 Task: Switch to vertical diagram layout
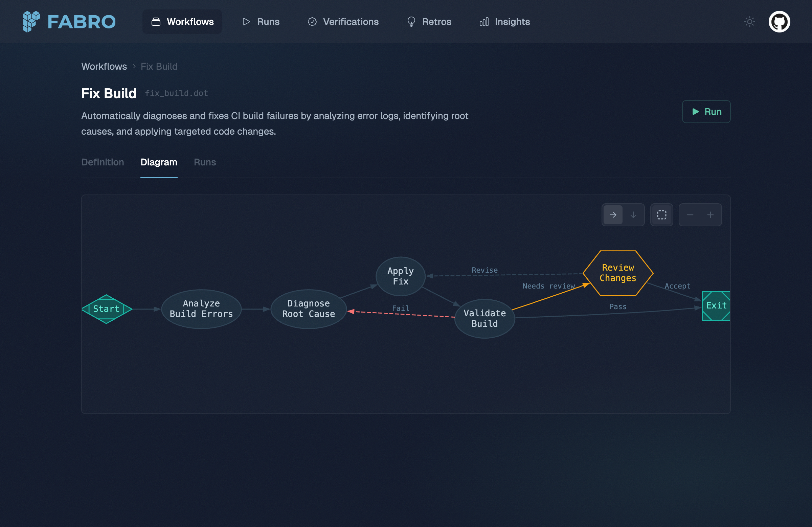point(633,214)
